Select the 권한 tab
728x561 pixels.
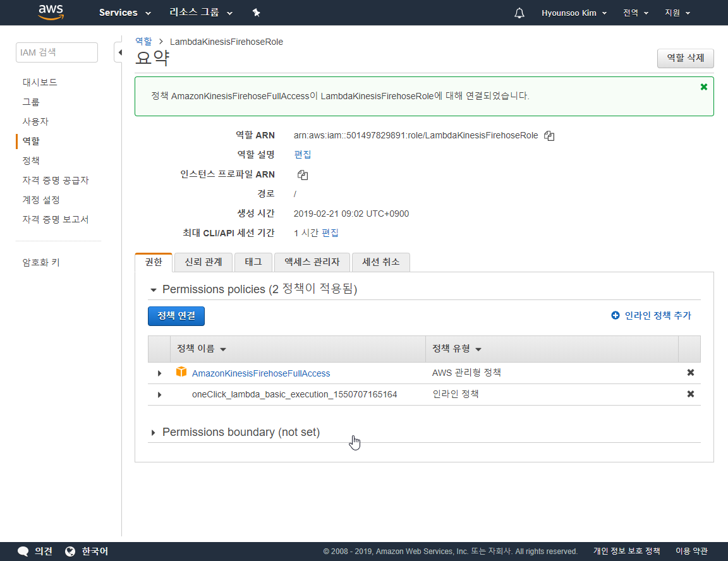(154, 262)
